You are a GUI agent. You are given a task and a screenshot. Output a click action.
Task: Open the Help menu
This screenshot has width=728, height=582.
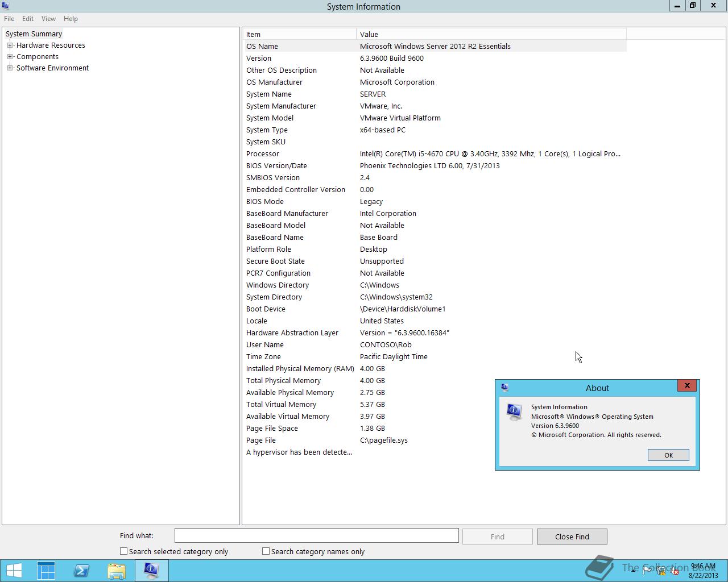coord(71,19)
